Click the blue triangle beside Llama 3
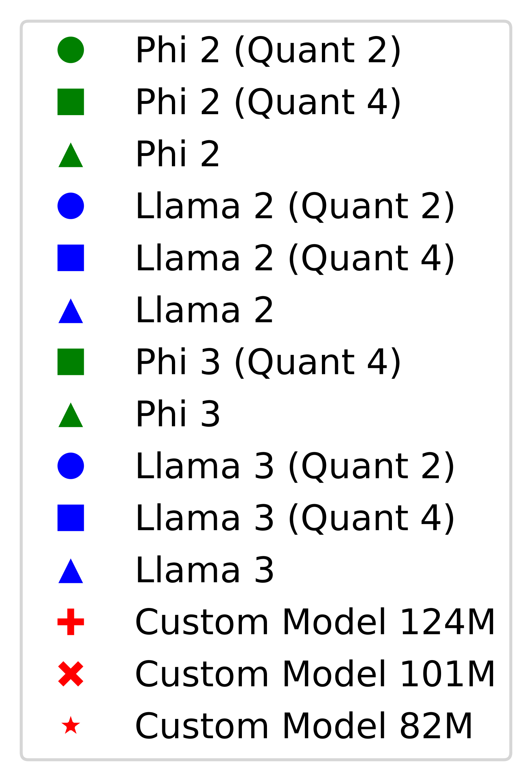This screenshot has height=781, width=532. pyautogui.click(x=71, y=572)
